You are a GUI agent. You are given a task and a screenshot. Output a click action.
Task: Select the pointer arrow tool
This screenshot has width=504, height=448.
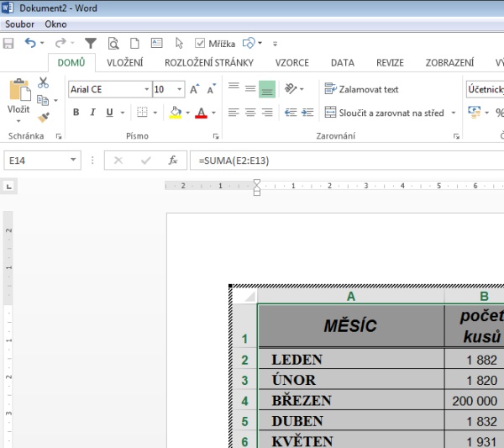pyautogui.click(x=179, y=43)
